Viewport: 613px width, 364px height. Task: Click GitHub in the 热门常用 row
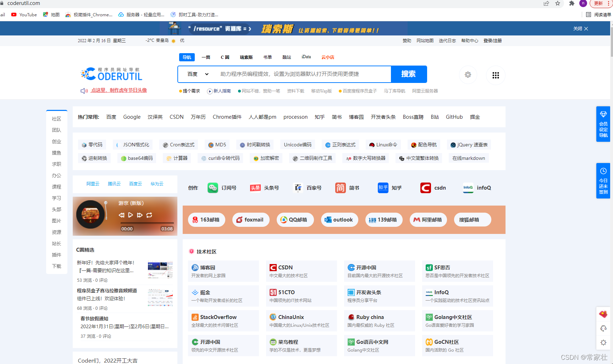(x=454, y=117)
